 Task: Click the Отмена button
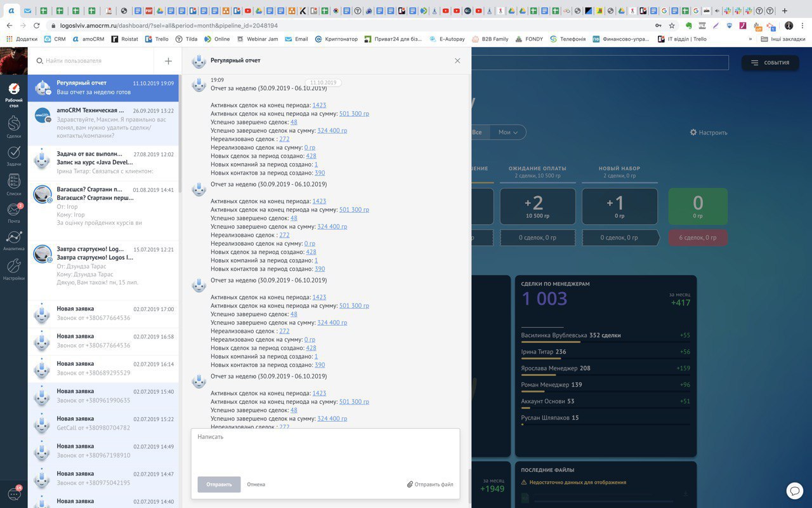click(x=256, y=485)
